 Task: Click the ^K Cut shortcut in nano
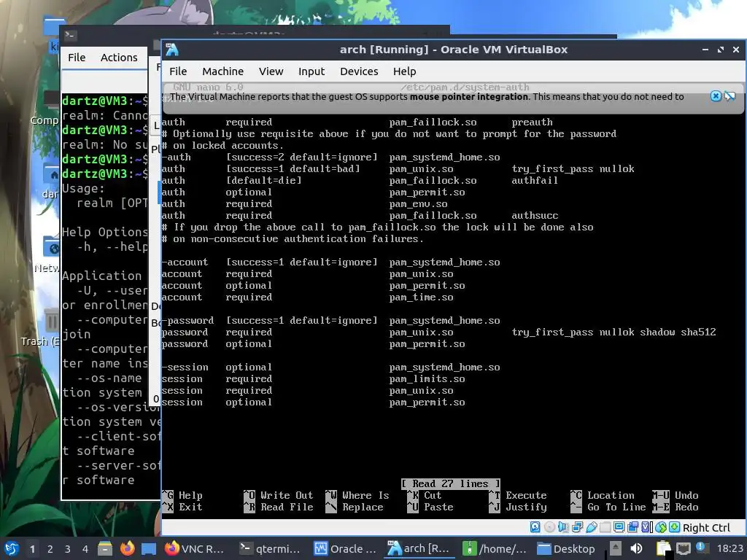tap(424, 496)
